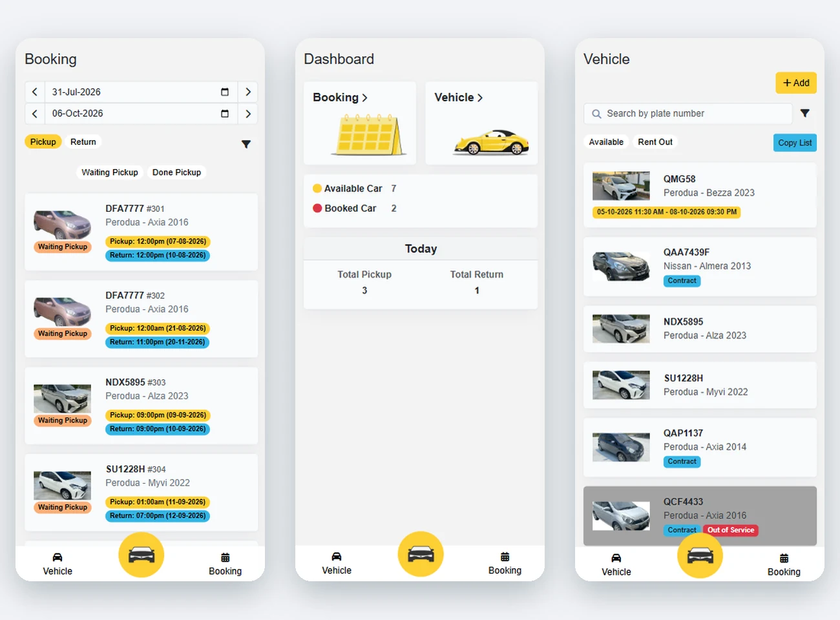Image resolution: width=840 pixels, height=620 pixels.
Task: Select SU1228H in the Vehicle list
Action: (700, 386)
